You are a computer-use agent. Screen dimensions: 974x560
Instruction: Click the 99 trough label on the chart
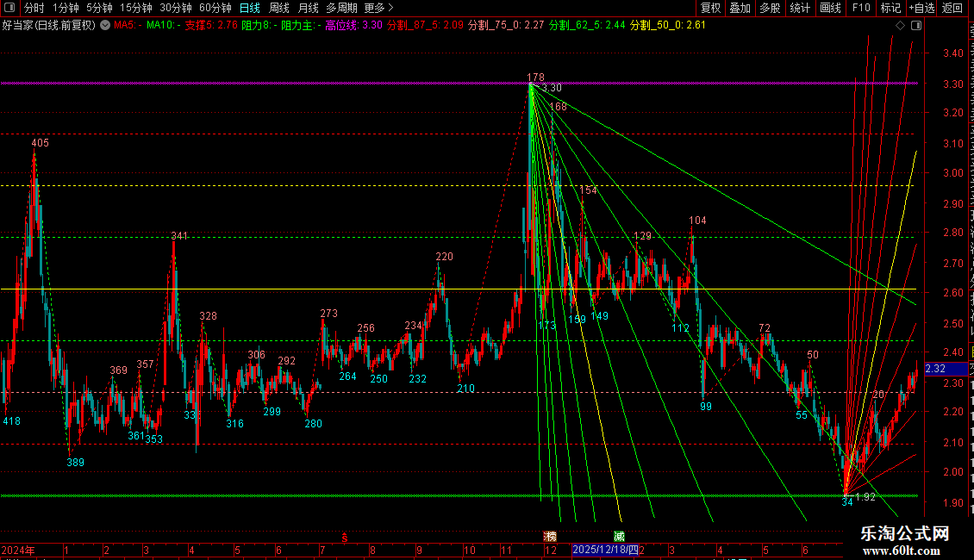tap(706, 407)
